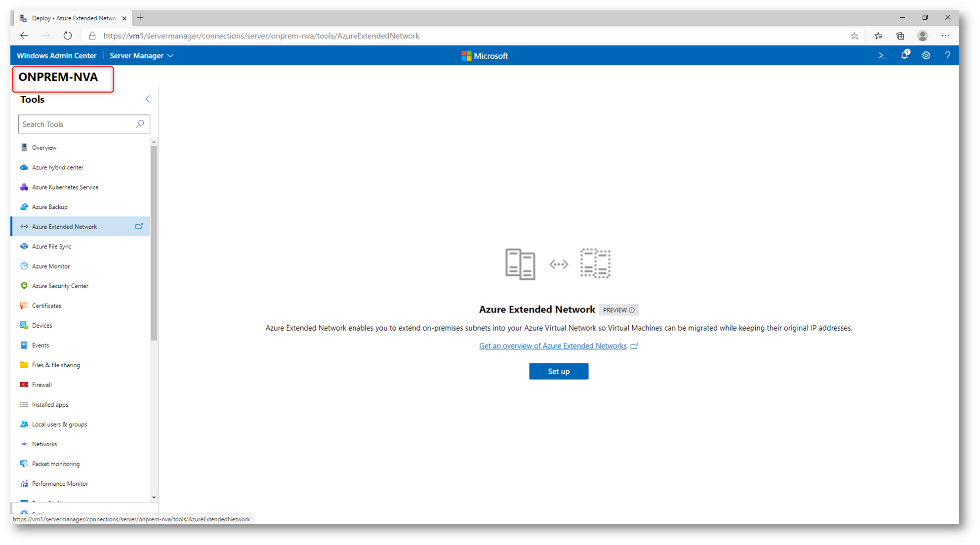Screen dimensions: 980x545
Task: Open Azure hybrid center tool
Action: coord(80,167)
